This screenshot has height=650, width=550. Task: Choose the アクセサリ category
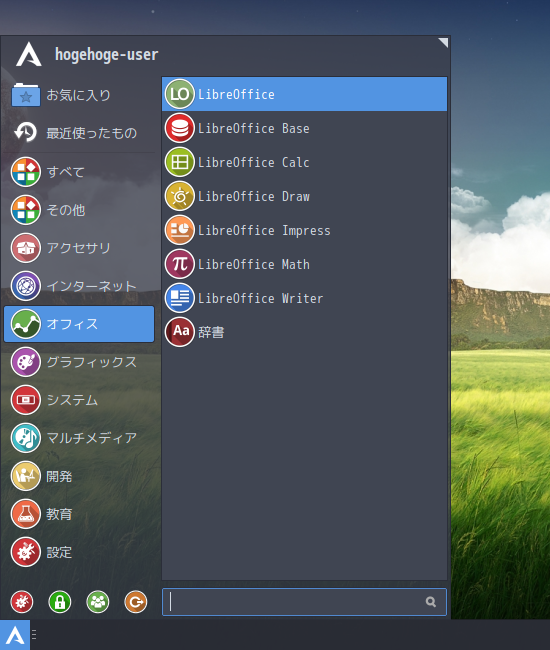click(79, 248)
